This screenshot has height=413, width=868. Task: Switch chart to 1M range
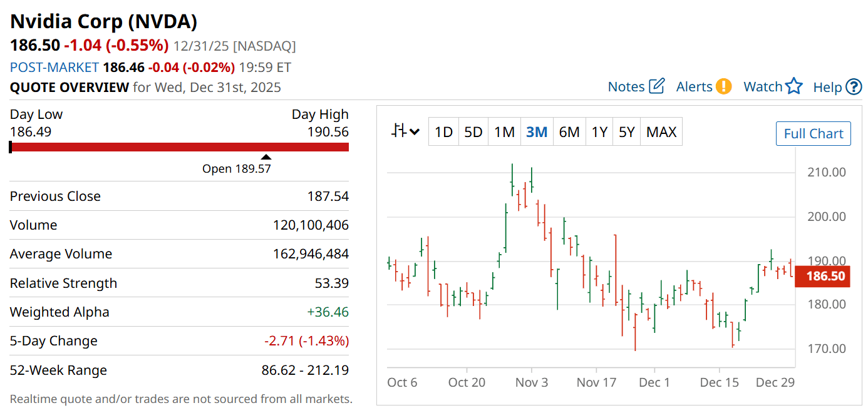pyautogui.click(x=504, y=132)
